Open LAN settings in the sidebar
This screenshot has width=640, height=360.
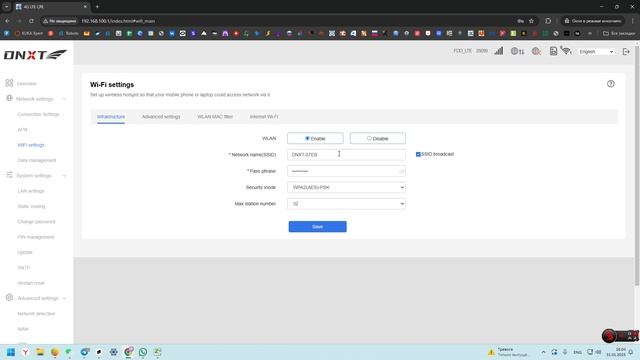31,191
